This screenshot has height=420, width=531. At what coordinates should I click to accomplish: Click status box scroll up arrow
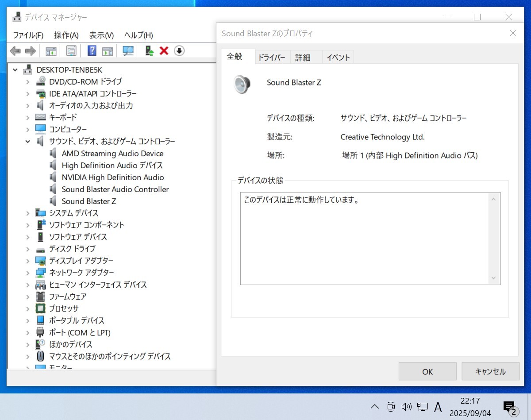(x=494, y=199)
